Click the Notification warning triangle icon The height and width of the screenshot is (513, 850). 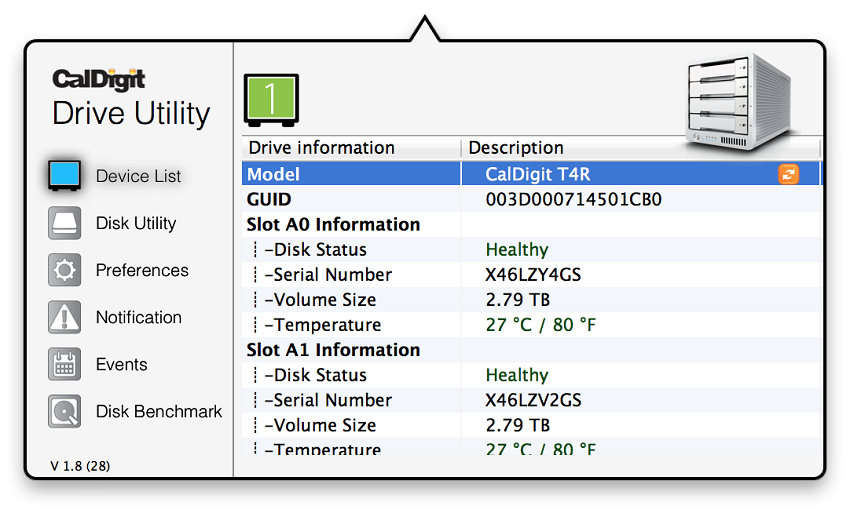tap(65, 317)
